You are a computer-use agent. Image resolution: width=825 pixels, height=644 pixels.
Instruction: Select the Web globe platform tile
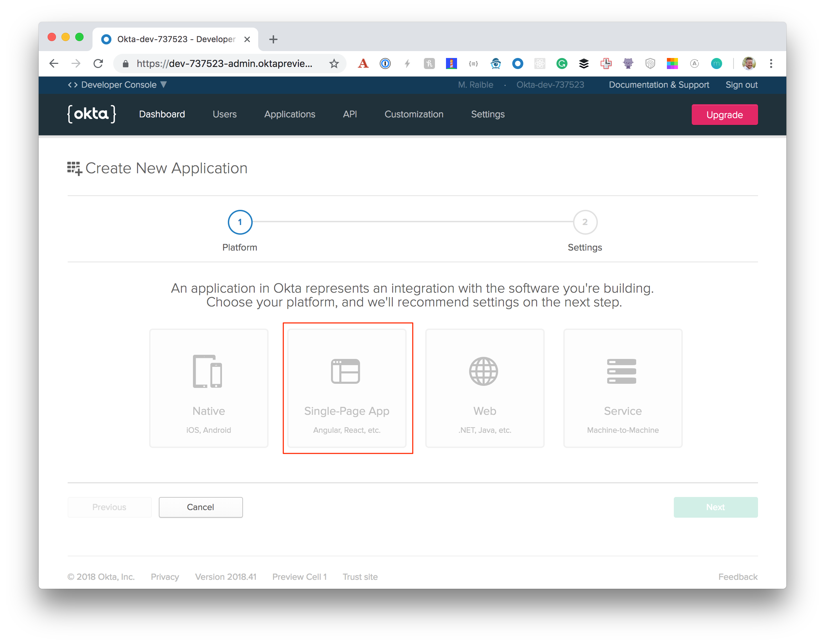point(484,388)
